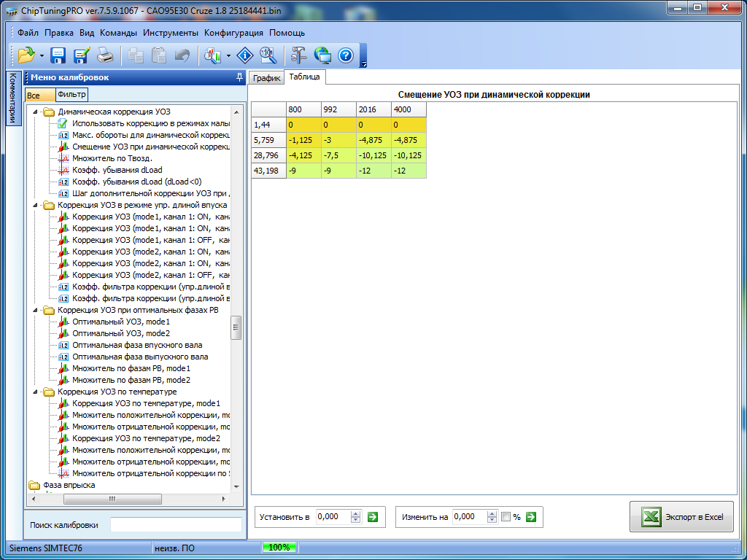Image resolution: width=747 pixels, height=560 pixels.
Task: Open the hammer and wrench settings icon
Action: tap(299, 55)
